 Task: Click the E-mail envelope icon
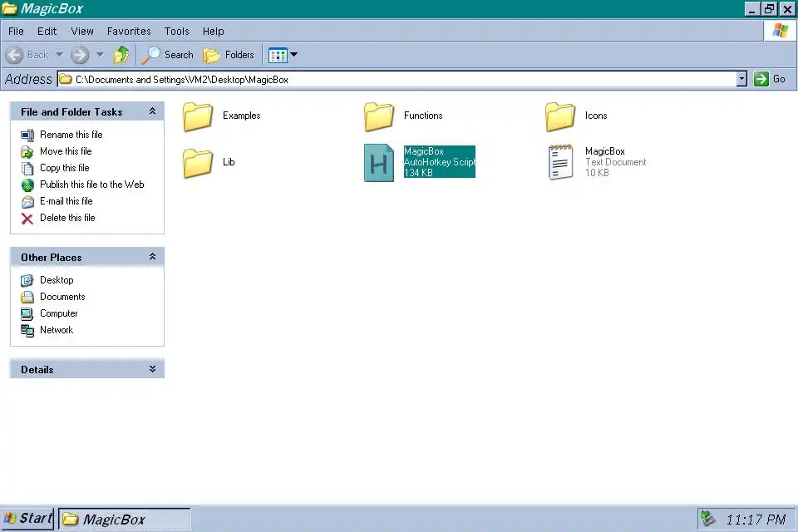click(x=27, y=202)
